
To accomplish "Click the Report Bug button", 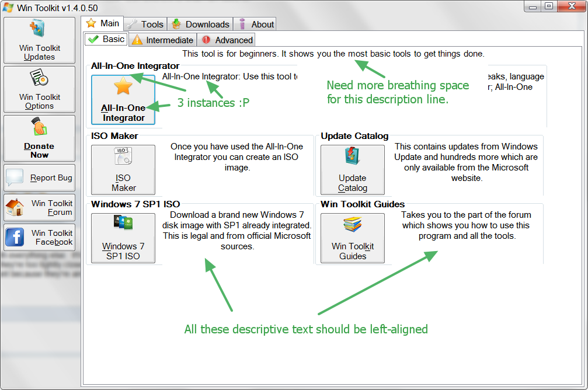I will (39, 177).
